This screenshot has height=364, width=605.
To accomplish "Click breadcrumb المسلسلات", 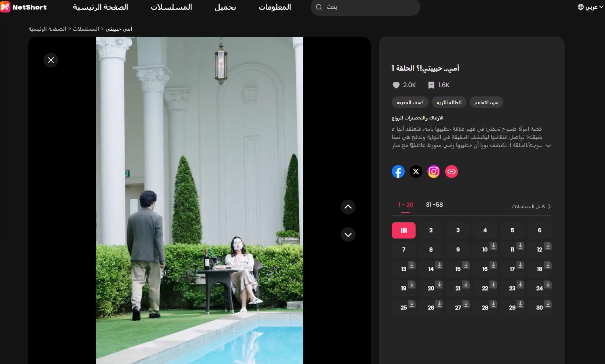I will (x=86, y=29).
